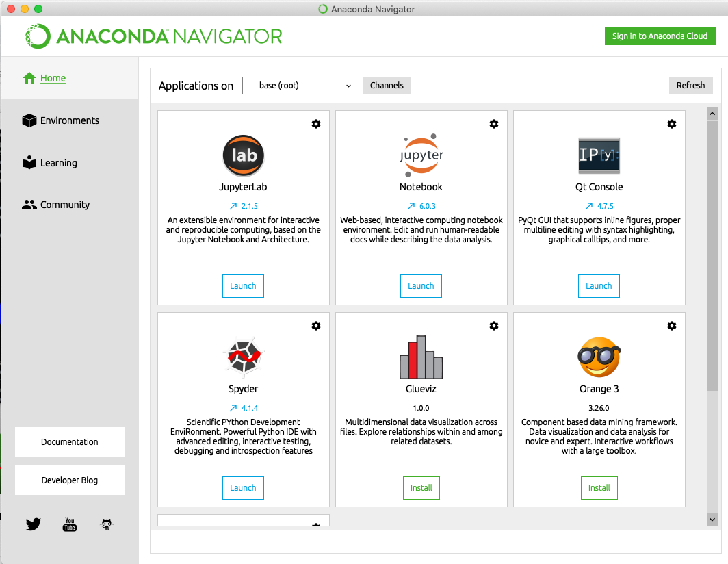Screen dimensions: 728x564
Task: Sign in to Anaconda Cloud
Action: point(660,36)
